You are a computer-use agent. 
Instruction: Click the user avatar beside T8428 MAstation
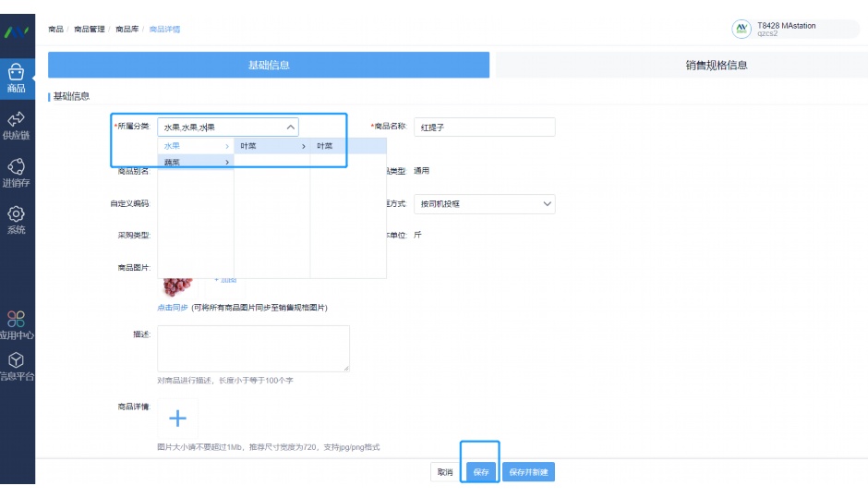coord(741,29)
